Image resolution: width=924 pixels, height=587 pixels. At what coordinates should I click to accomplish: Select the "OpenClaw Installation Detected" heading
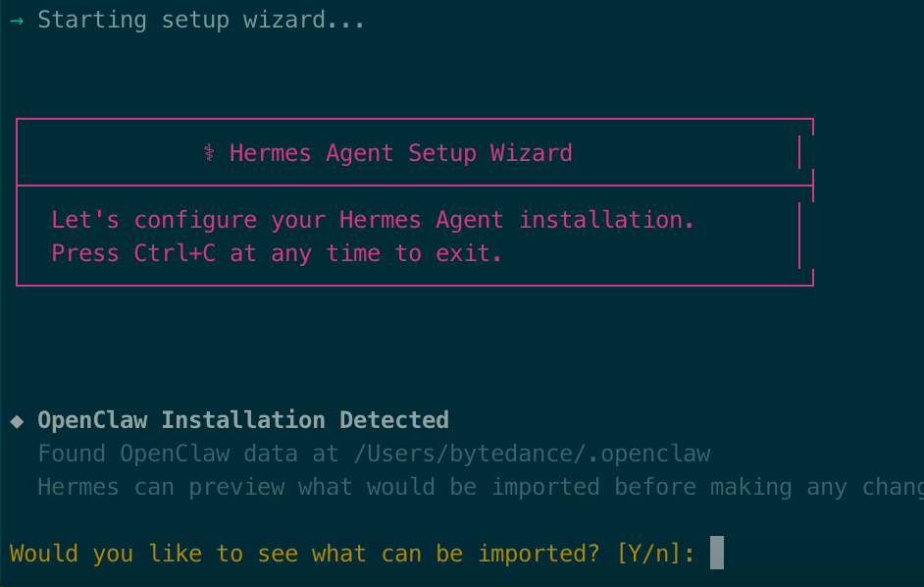coord(242,420)
